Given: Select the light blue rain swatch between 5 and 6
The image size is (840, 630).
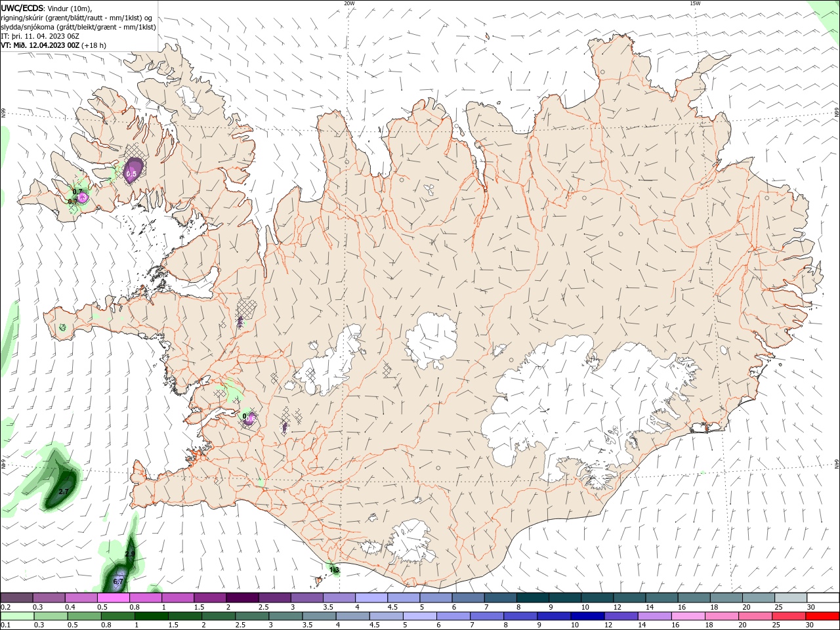Looking at the screenshot, I should coord(419,616).
